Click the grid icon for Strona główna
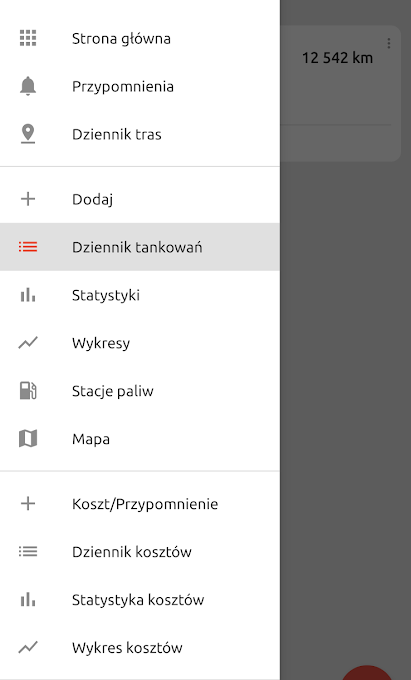 tap(28, 38)
